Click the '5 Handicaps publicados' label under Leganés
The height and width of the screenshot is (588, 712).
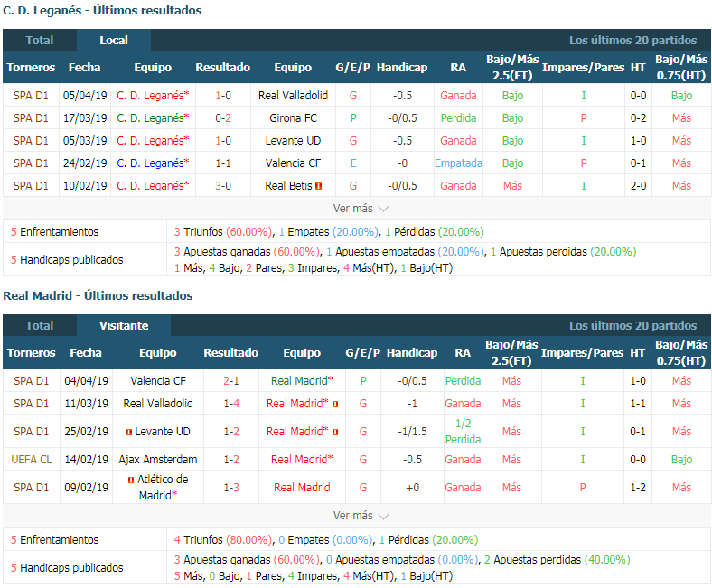click(67, 260)
